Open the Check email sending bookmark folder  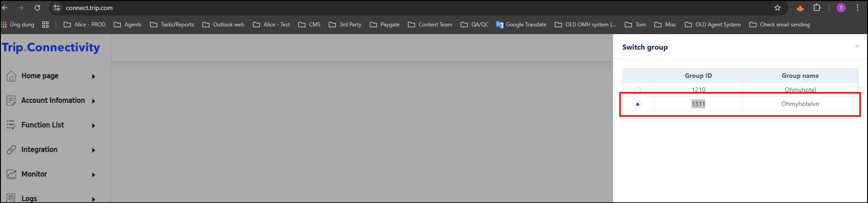coord(780,25)
